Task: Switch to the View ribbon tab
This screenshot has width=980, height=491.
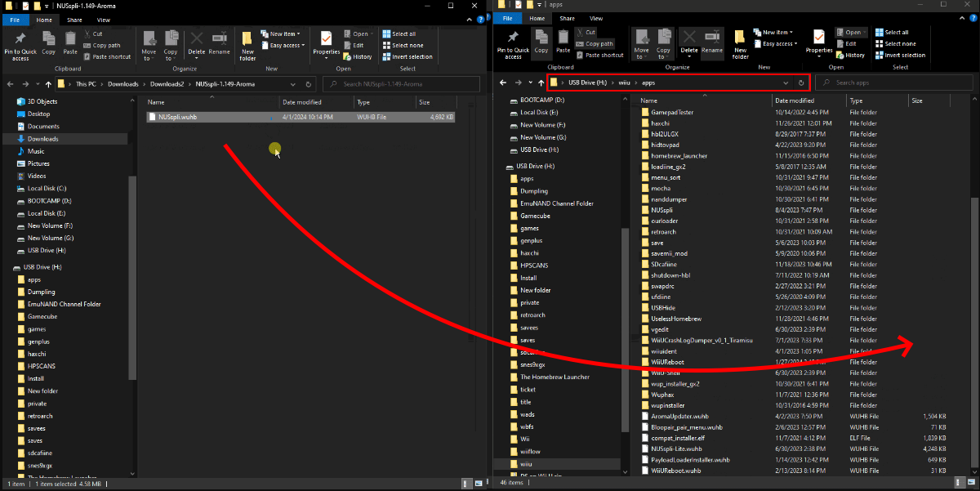Action: 103,19
